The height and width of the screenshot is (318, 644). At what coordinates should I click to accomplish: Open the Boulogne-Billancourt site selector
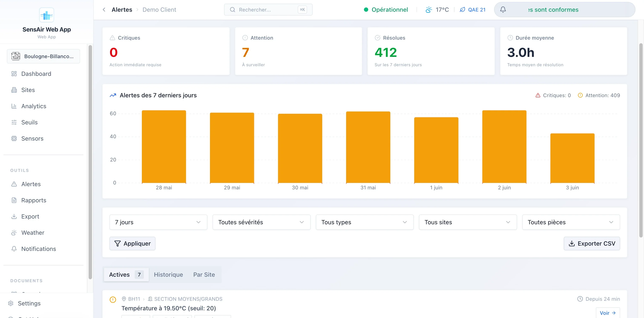pyautogui.click(x=43, y=56)
